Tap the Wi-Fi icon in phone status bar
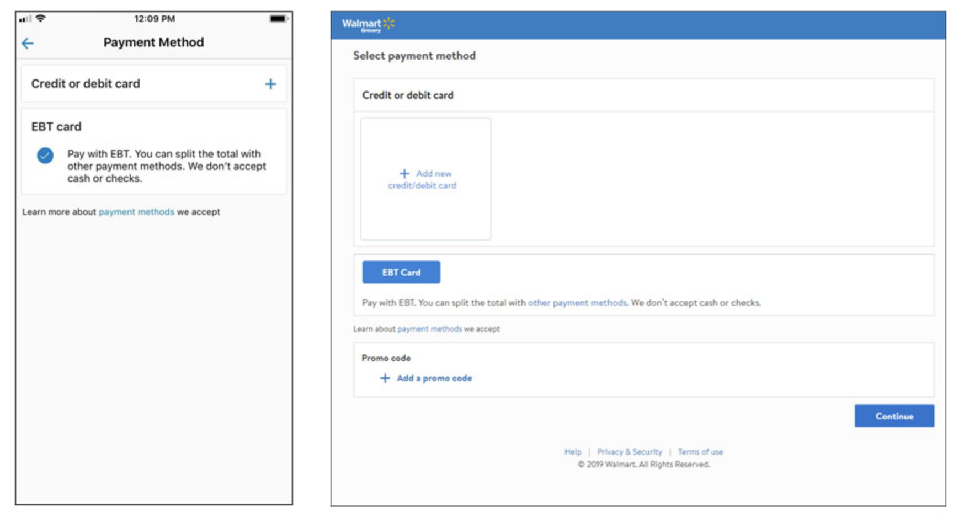Image resolution: width=980 pixels, height=522 pixels. [40, 19]
